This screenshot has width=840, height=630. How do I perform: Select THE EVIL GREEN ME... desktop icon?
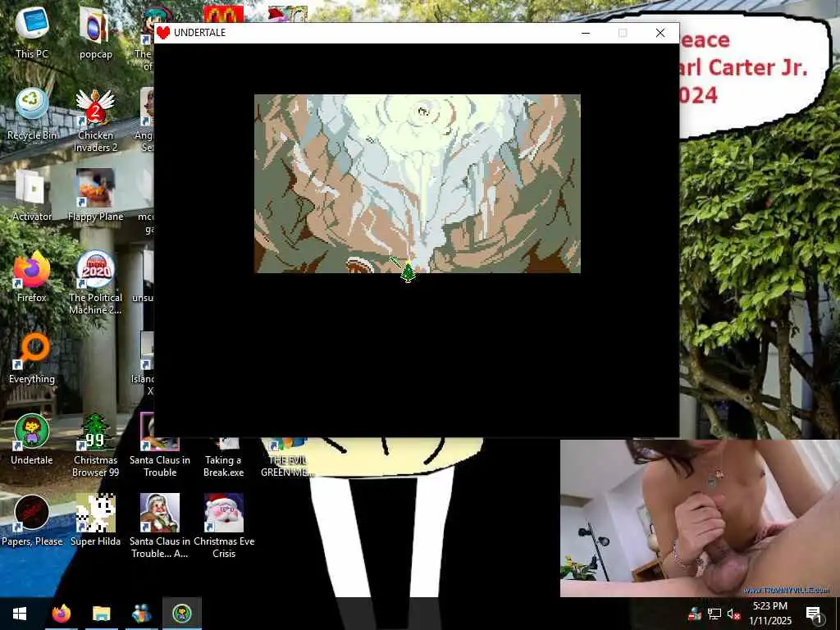pos(286,459)
